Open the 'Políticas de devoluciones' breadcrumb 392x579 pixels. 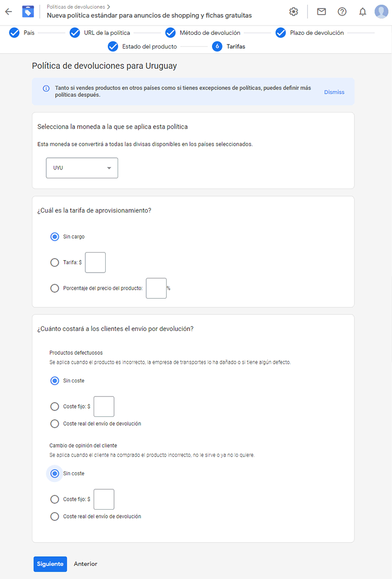pos(76,7)
